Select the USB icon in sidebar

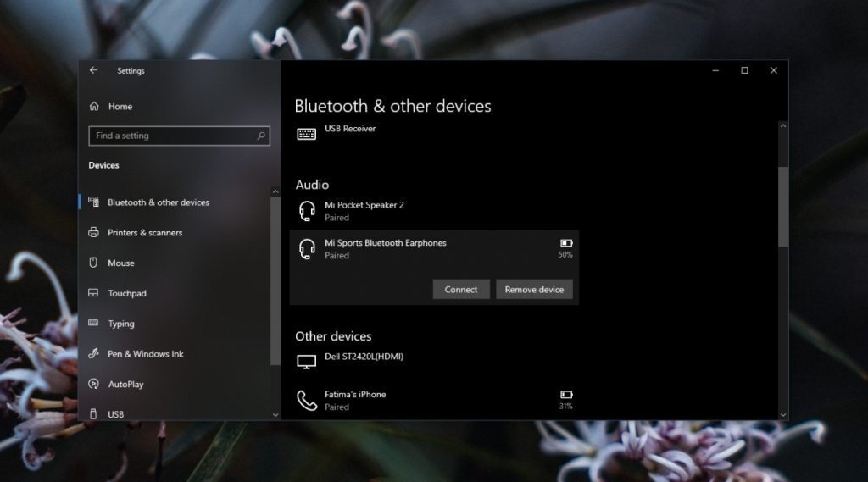(93, 413)
